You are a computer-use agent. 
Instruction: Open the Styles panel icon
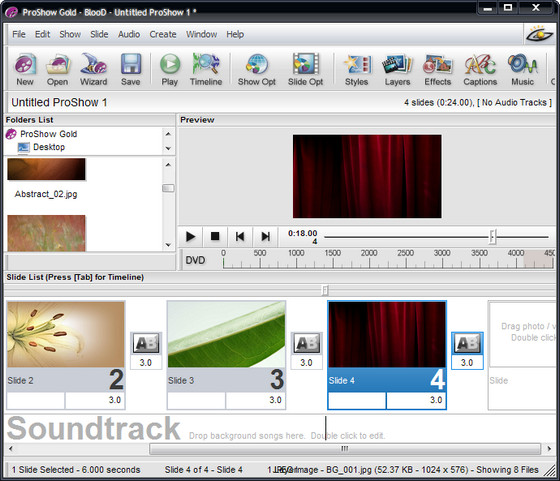coord(356,70)
